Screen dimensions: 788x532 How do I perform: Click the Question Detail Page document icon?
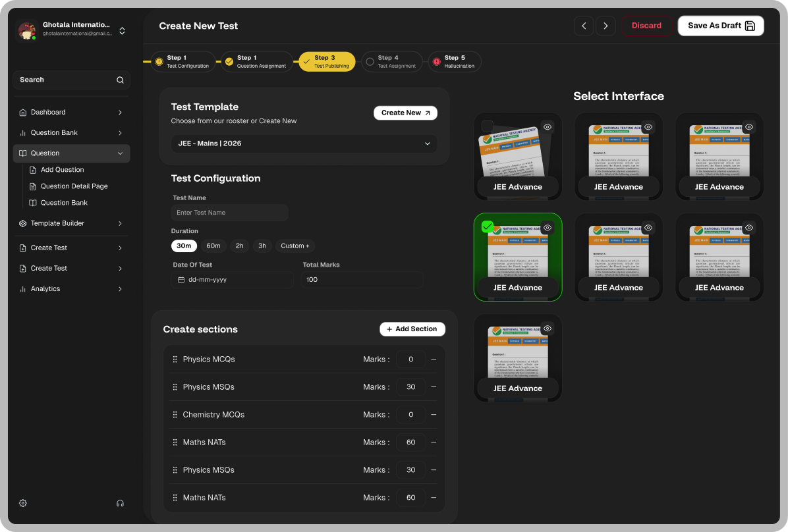pyautogui.click(x=33, y=186)
